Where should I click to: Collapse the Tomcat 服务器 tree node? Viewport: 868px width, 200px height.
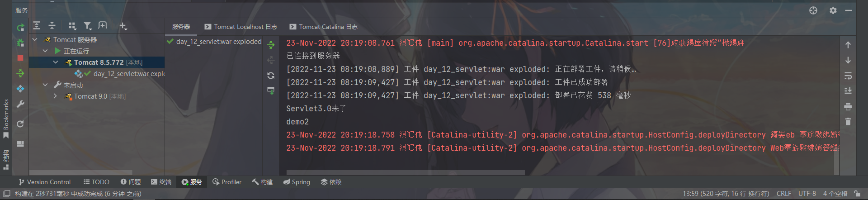pos(35,40)
